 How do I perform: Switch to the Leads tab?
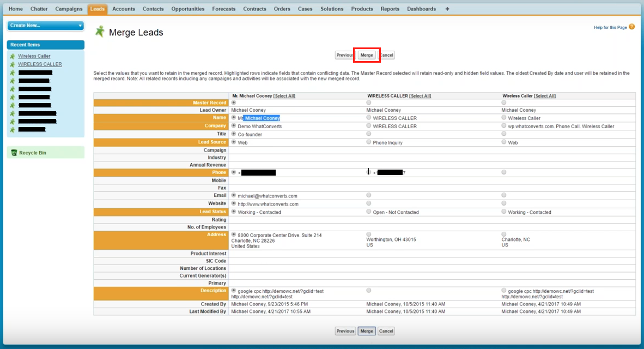(x=98, y=9)
